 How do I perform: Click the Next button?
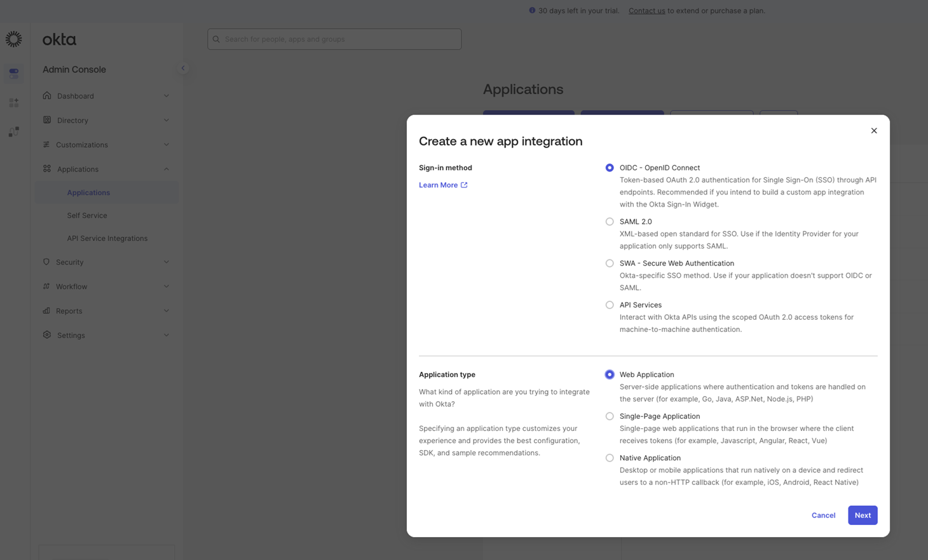coord(862,515)
